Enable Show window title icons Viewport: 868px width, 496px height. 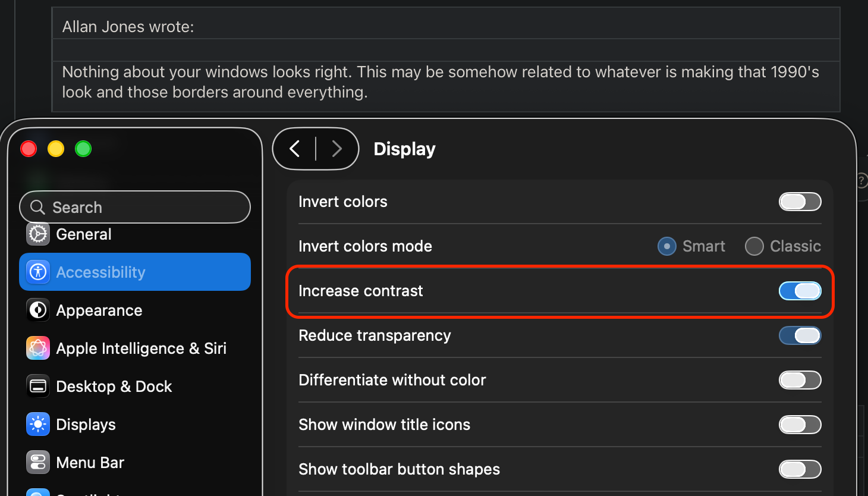(800, 425)
